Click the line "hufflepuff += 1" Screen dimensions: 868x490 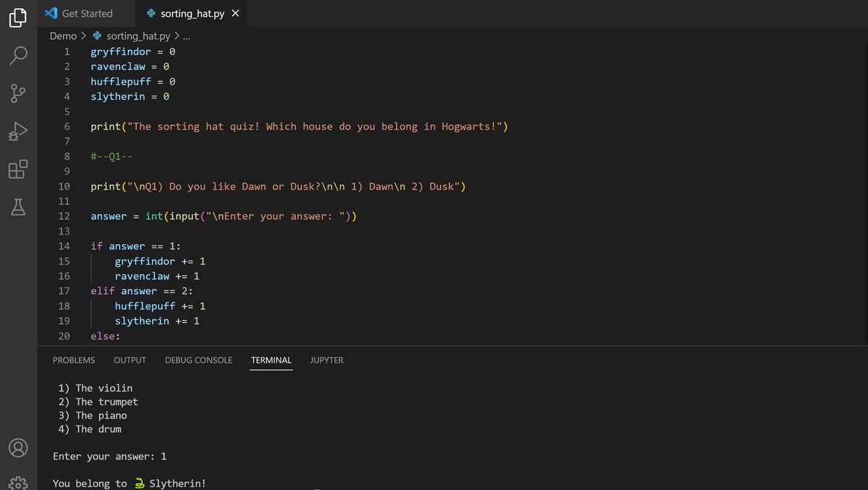tap(161, 306)
